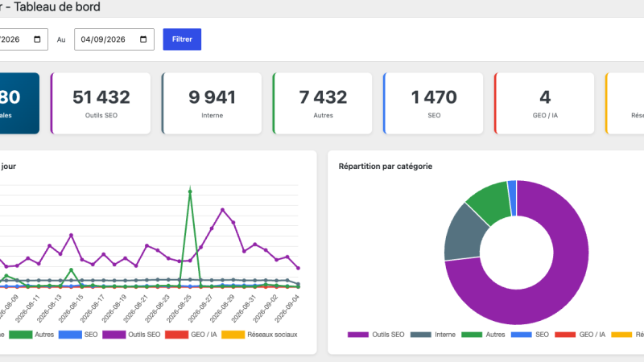The image size is (644, 362).
Task: Select the 1 470 SEO card
Action: [x=433, y=104]
